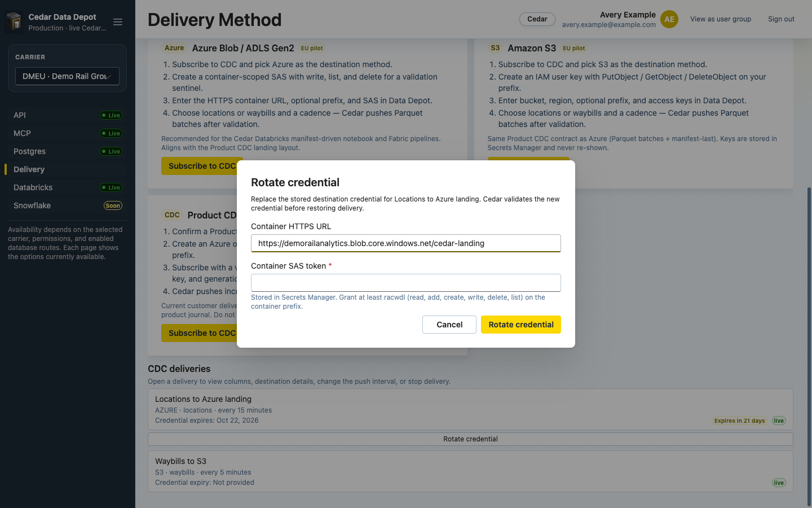Select Delivery in the sidebar

(67, 169)
